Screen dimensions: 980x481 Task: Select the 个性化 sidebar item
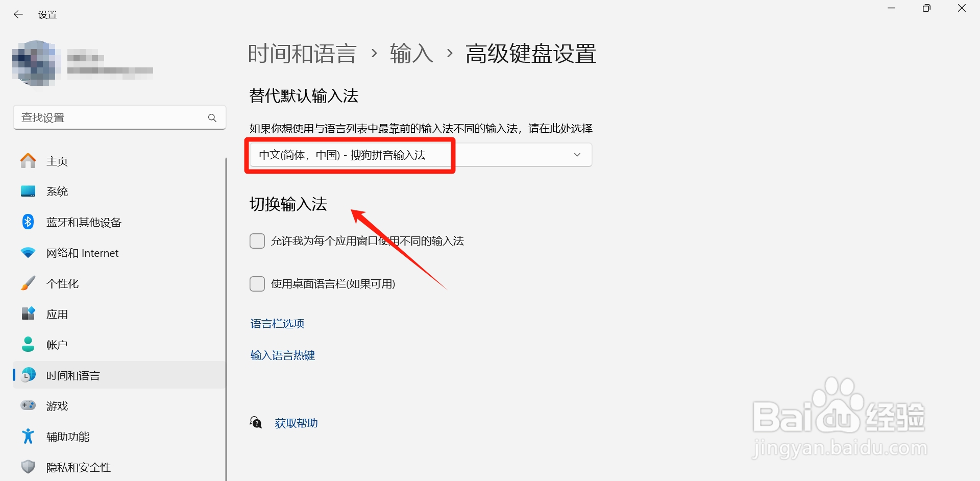(62, 283)
